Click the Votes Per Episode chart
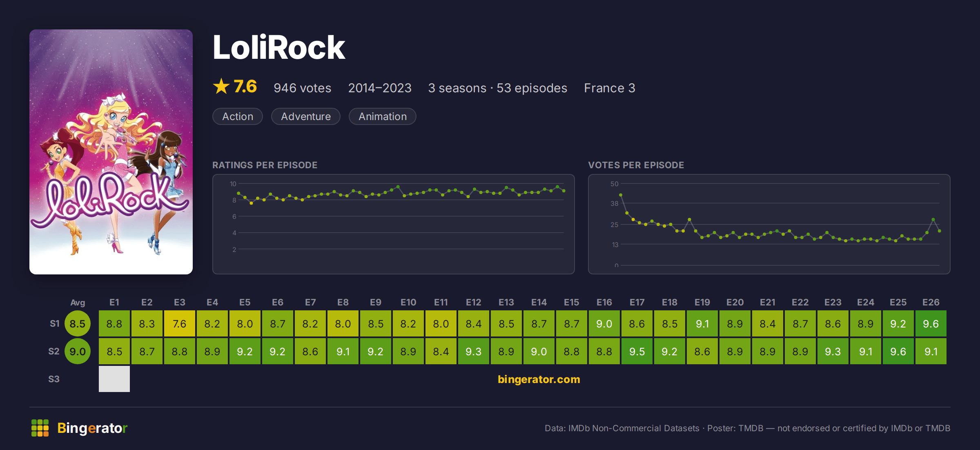The width and height of the screenshot is (980, 450). [769, 224]
